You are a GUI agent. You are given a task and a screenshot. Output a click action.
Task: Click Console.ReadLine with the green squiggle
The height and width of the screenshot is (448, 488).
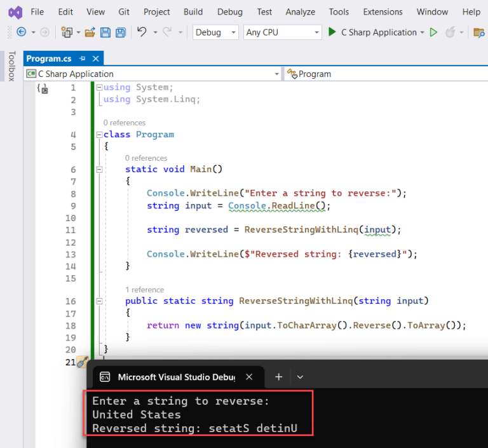click(x=276, y=206)
